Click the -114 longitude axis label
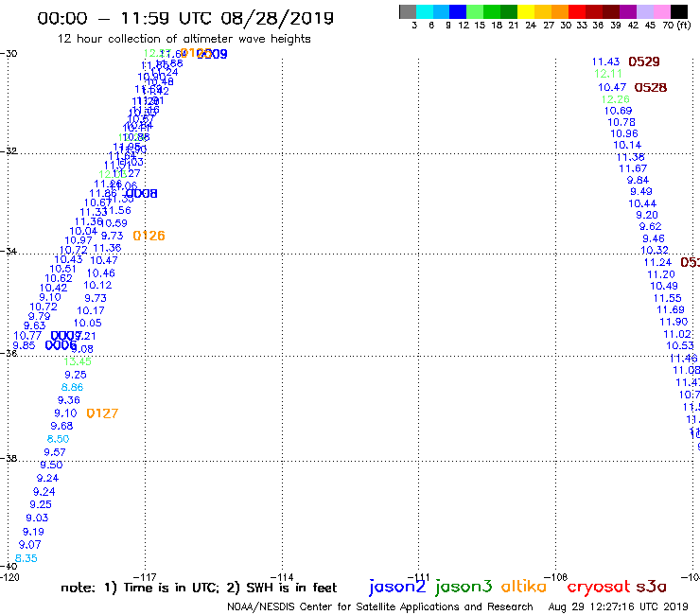The image size is (700, 615). (283, 577)
